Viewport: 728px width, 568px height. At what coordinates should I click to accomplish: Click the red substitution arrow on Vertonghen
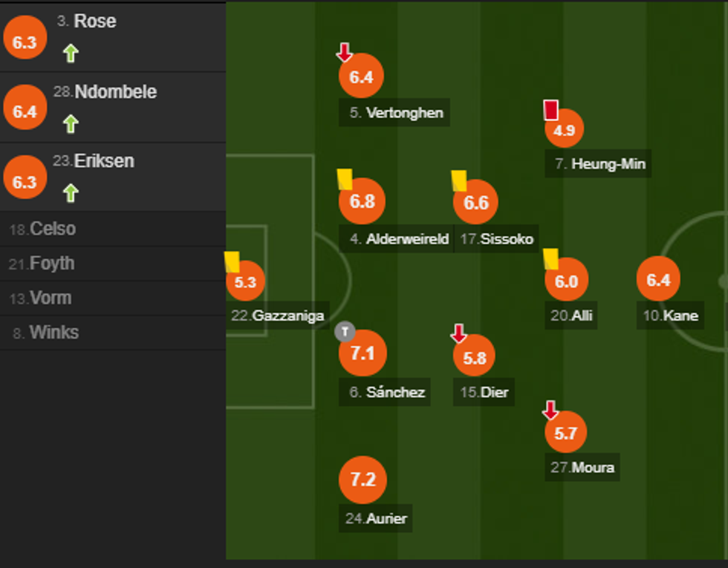[x=344, y=52]
